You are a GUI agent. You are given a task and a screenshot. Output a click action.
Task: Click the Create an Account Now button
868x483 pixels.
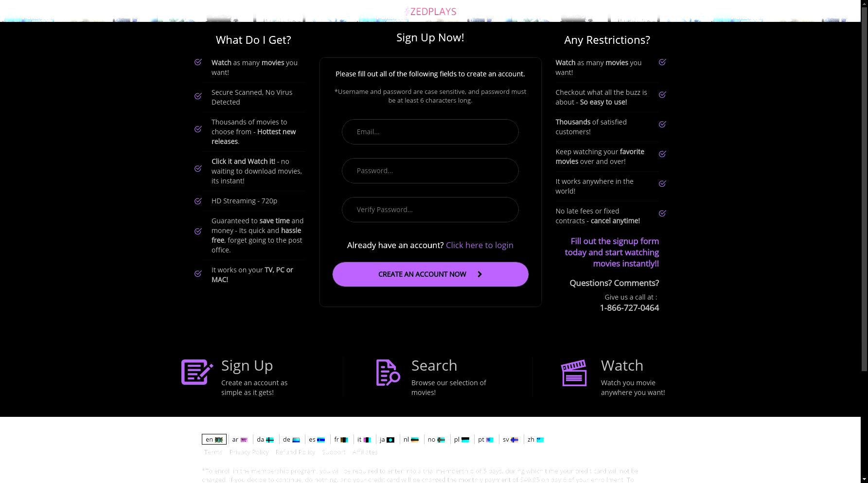(430, 274)
